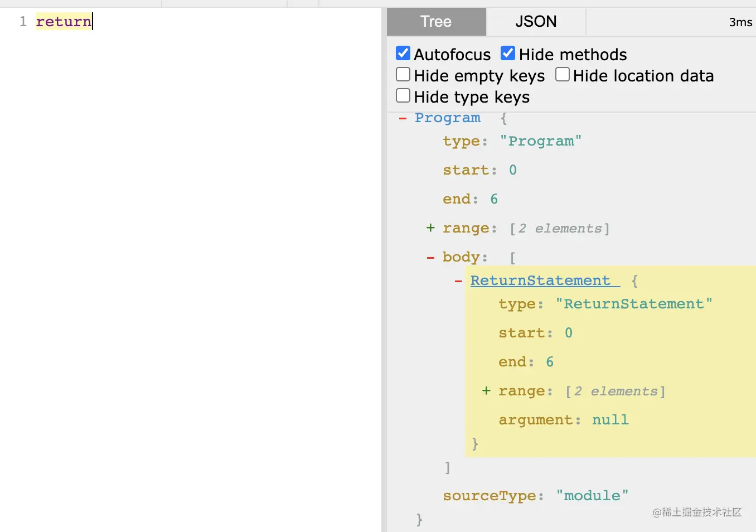Click line number 1 in the editor gutter
The image size is (756, 532).
[x=23, y=22]
